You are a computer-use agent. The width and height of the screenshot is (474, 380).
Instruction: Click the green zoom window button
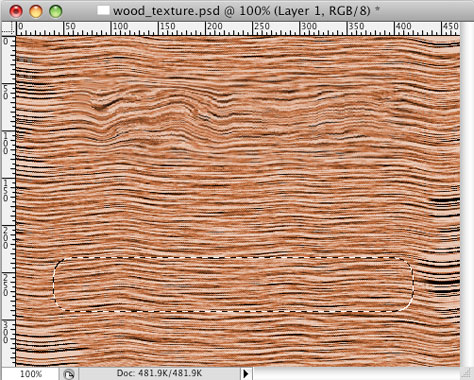(56, 11)
